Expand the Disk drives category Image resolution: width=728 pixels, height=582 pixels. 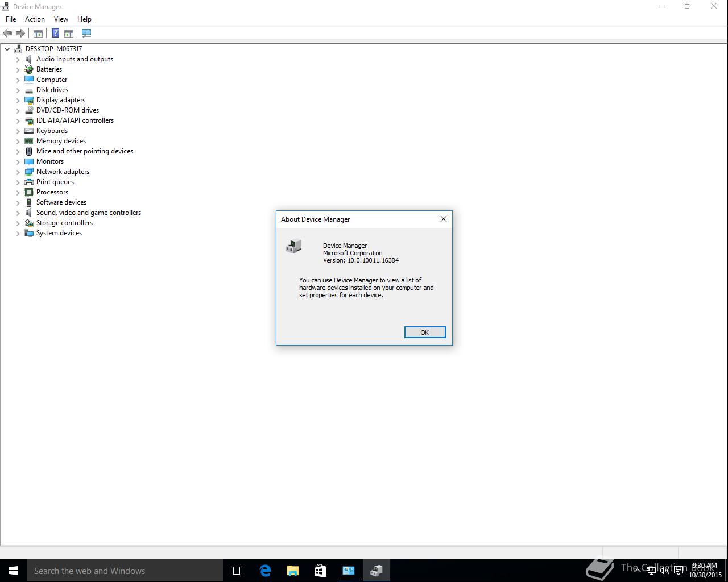18,90
